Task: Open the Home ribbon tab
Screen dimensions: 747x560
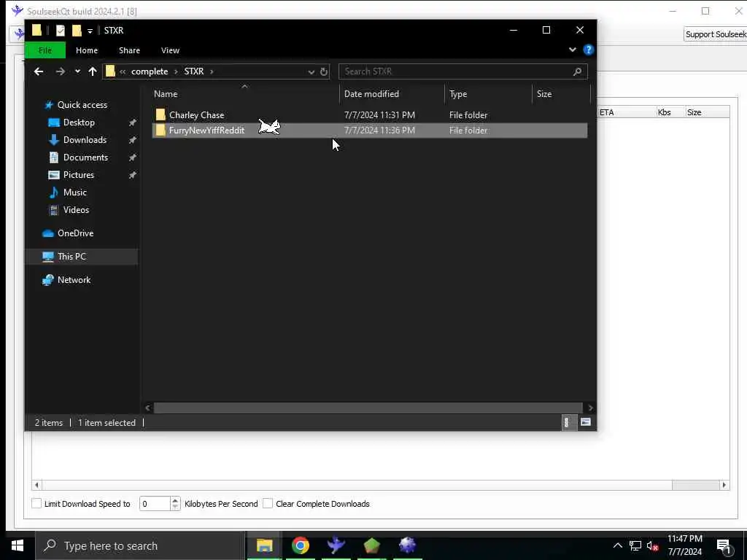Action: pos(87,50)
